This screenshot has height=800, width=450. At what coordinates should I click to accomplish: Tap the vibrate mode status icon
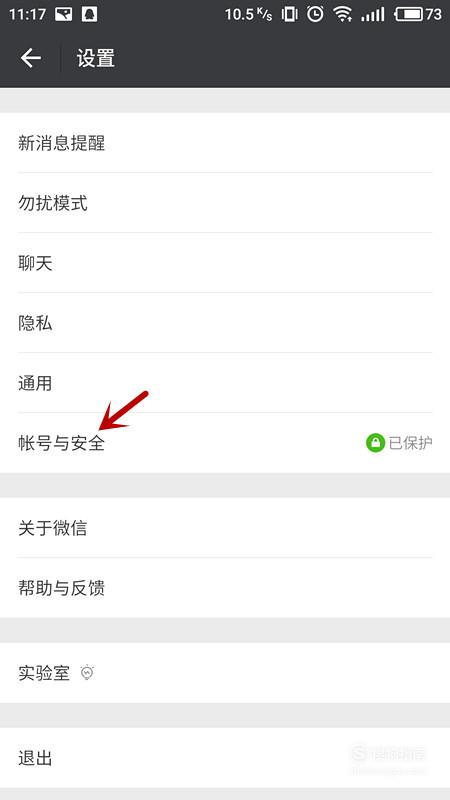289,14
